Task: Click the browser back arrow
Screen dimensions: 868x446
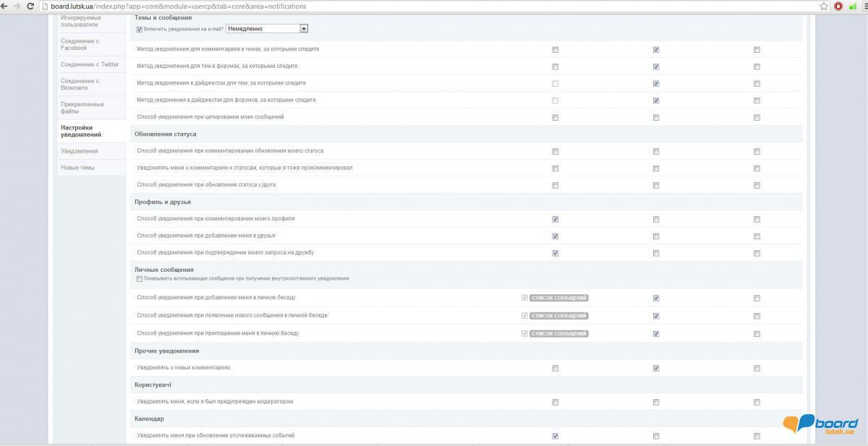Action: (x=5, y=6)
